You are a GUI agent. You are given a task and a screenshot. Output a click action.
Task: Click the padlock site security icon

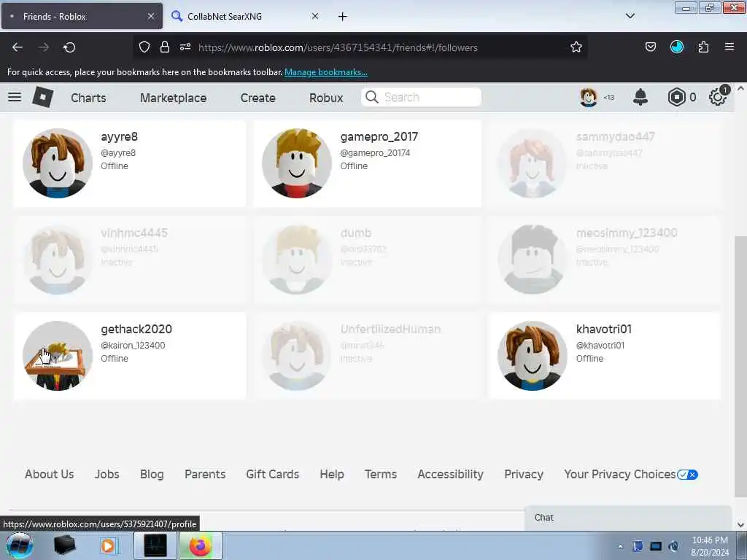[x=165, y=47]
